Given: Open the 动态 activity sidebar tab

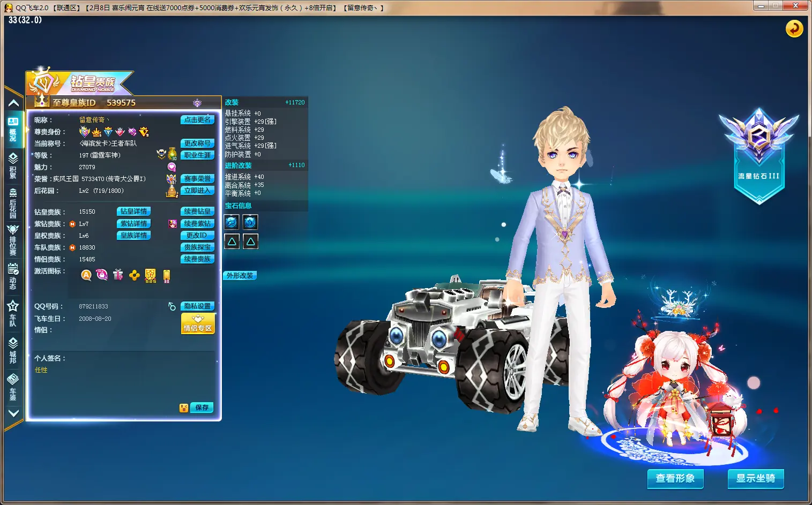Looking at the screenshot, I should coord(13,276).
